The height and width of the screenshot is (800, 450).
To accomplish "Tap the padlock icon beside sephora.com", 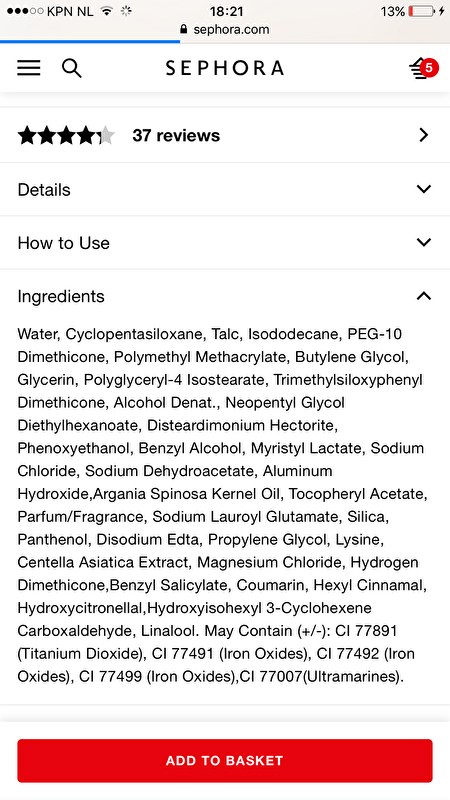I will (x=184, y=29).
